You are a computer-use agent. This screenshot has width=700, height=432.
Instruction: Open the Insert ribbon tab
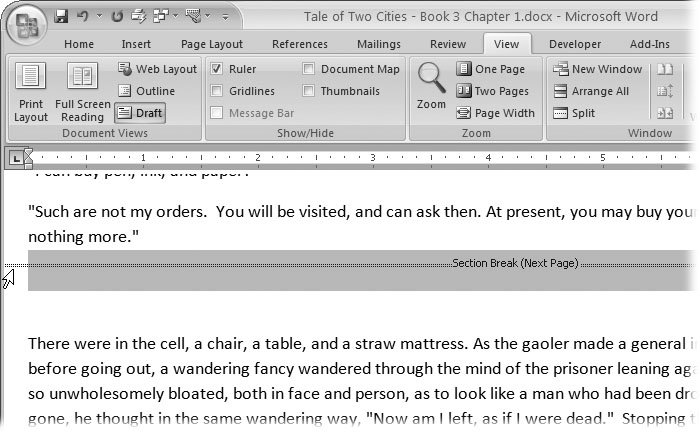coord(136,44)
